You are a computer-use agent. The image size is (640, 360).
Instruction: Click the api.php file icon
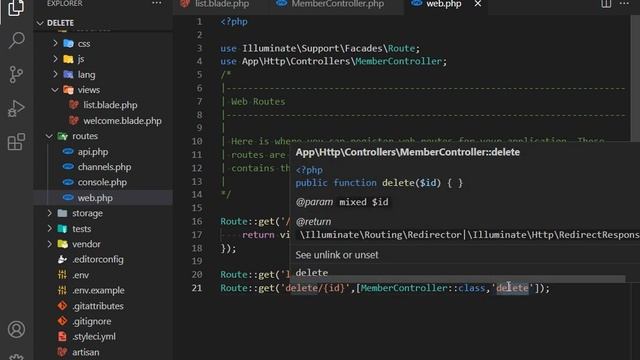pos(68,151)
